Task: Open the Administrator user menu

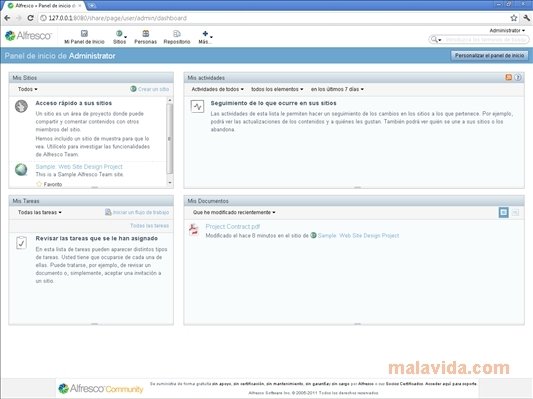Action: [507, 31]
